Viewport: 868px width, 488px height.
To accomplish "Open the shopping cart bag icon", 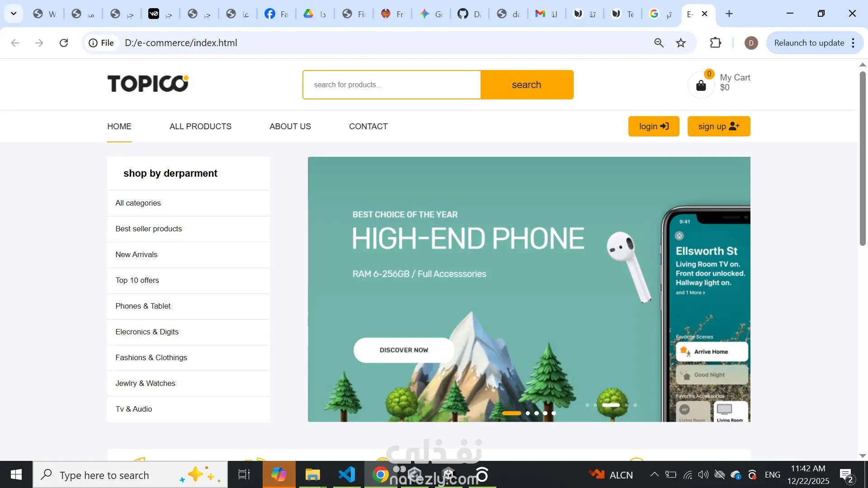I will tap(701, 85).
